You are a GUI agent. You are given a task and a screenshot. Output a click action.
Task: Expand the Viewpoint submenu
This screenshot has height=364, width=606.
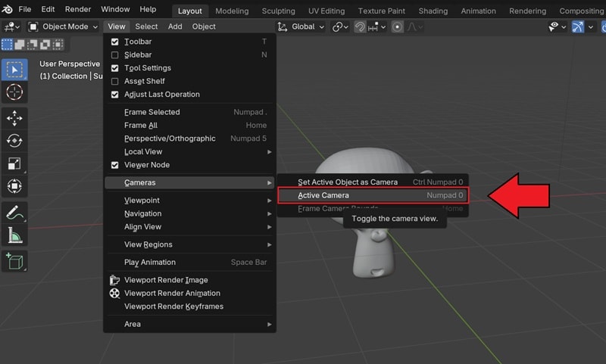[x=189, y=201]
